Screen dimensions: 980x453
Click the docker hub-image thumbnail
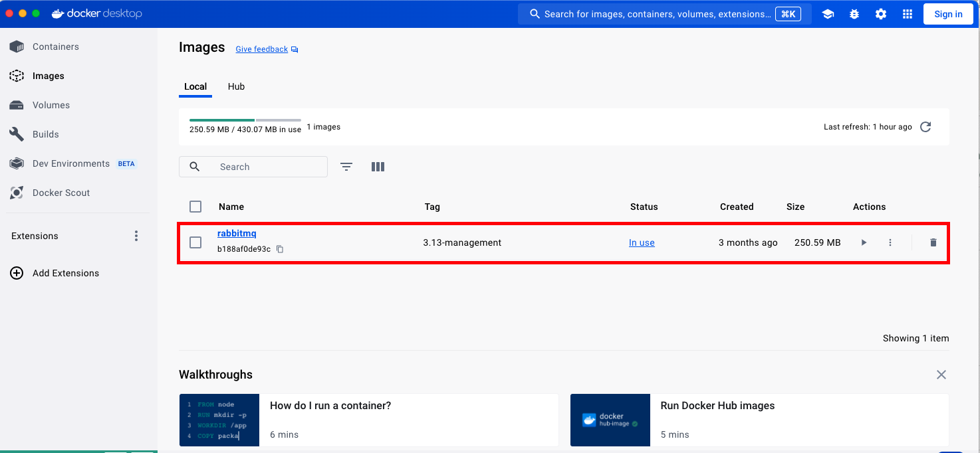(610, 420)
